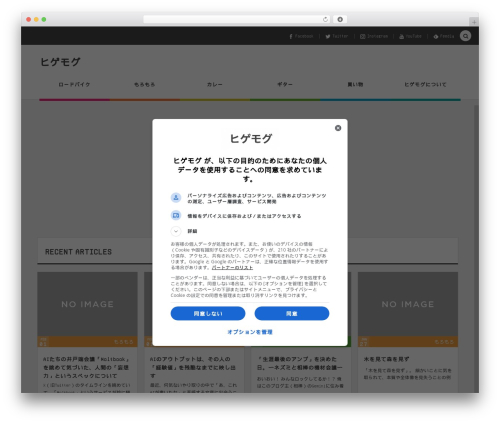The image size is (500, 423).
Task: Open the Instagram link in top bar
Action: click(x=374, y=36)
